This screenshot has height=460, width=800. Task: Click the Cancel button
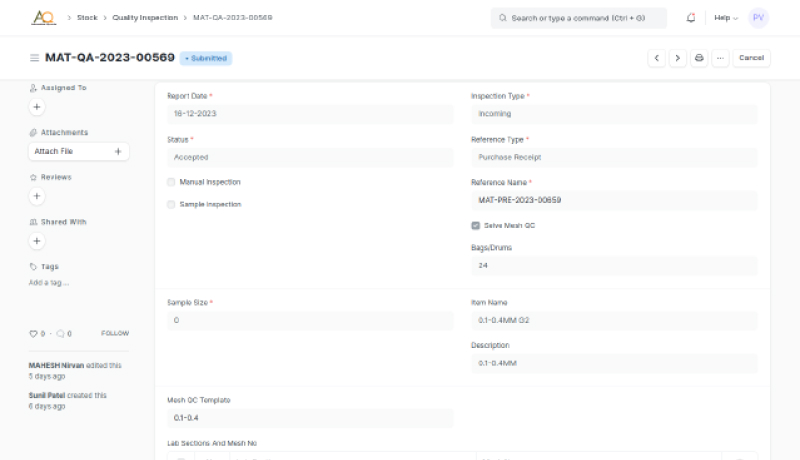[x=751, y=58]
